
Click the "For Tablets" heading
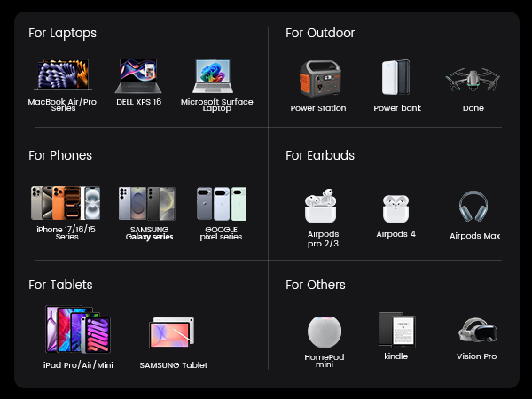click(60, 285)
